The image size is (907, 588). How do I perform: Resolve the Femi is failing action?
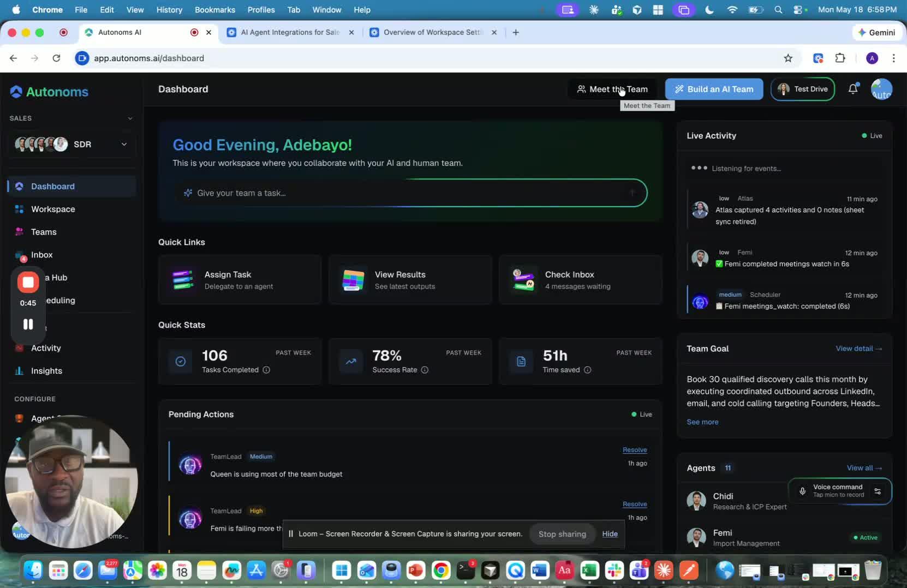pyautogui.click(x=635, y=504)
